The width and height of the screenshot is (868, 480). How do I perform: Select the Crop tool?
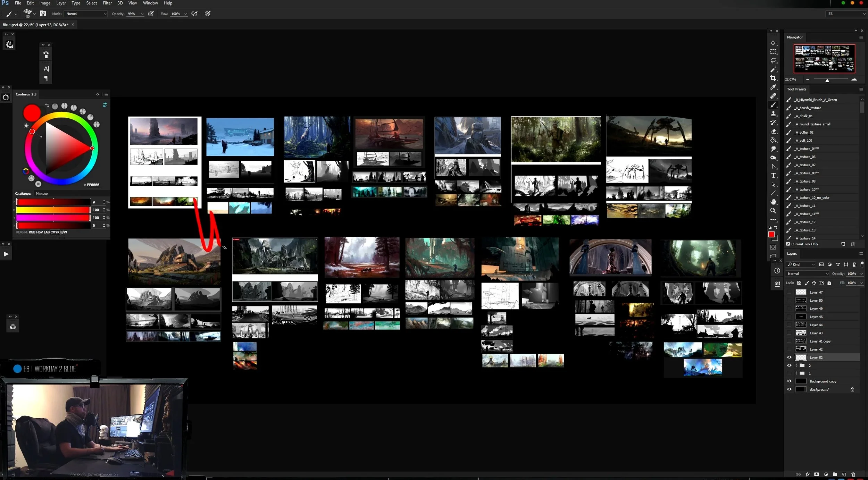click(773, 78)
